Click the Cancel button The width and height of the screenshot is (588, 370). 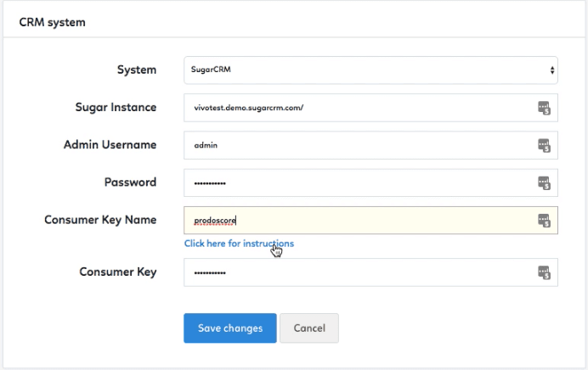click(x=309, y=328)
